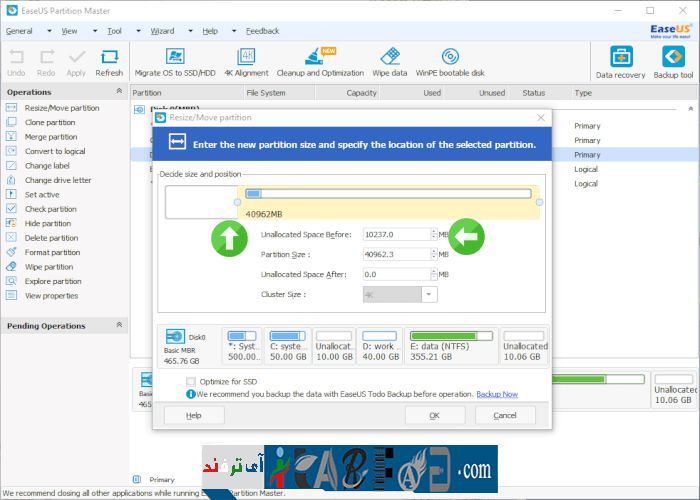Follow the Backup Now link
Screen dimensions: 700x500
[x=497, y=394]
